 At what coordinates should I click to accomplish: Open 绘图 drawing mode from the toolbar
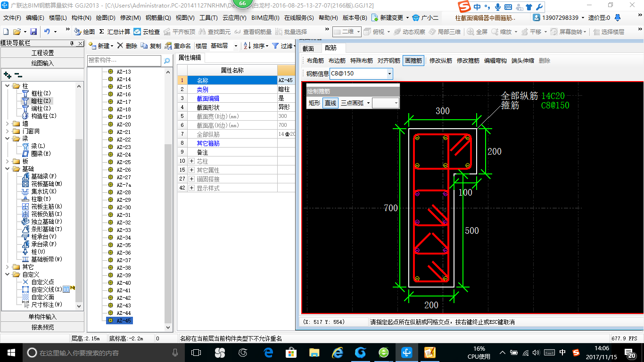point(84,32)
